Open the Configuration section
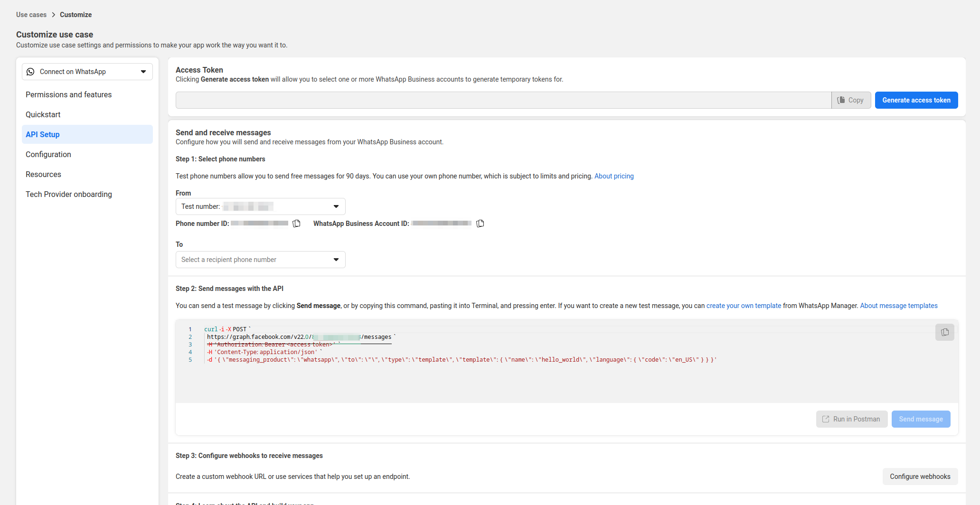Screen dimensions: 980x505 [x=87, y=154]
